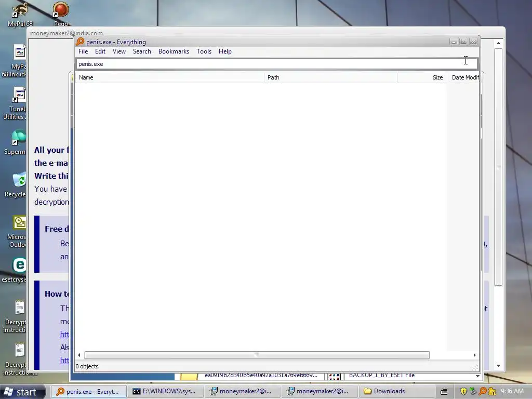Open the MyPal 68 desktop shortcut
The width and height of the screenshot is (532, 399).
pyautogui.click(x=20, y=14)
